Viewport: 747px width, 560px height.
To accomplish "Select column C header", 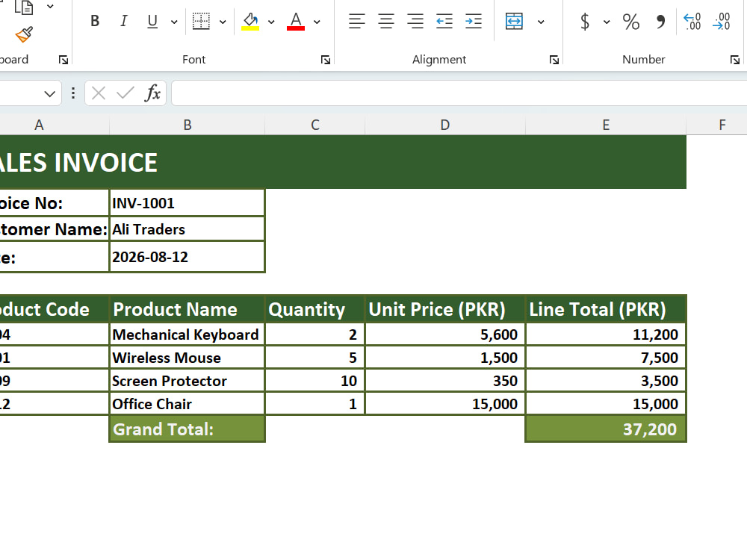I will 315,125.
